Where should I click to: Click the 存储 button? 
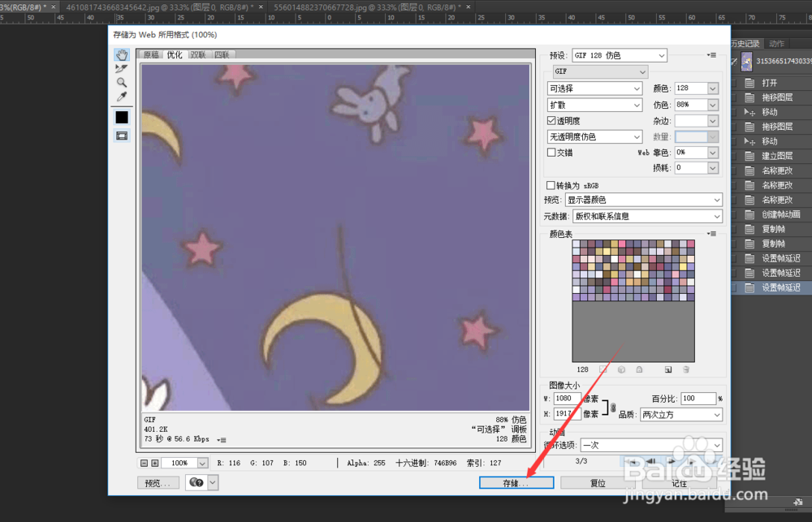tap(516, 482)
